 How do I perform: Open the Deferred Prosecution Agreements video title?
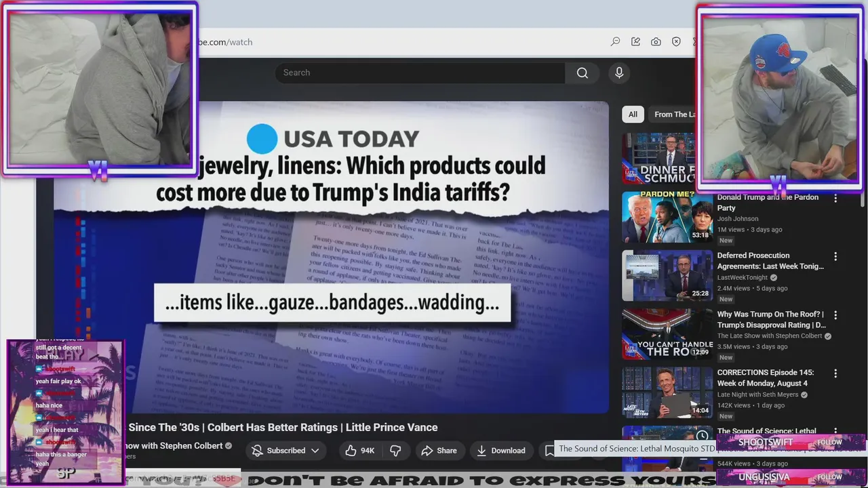coord(770,261)
